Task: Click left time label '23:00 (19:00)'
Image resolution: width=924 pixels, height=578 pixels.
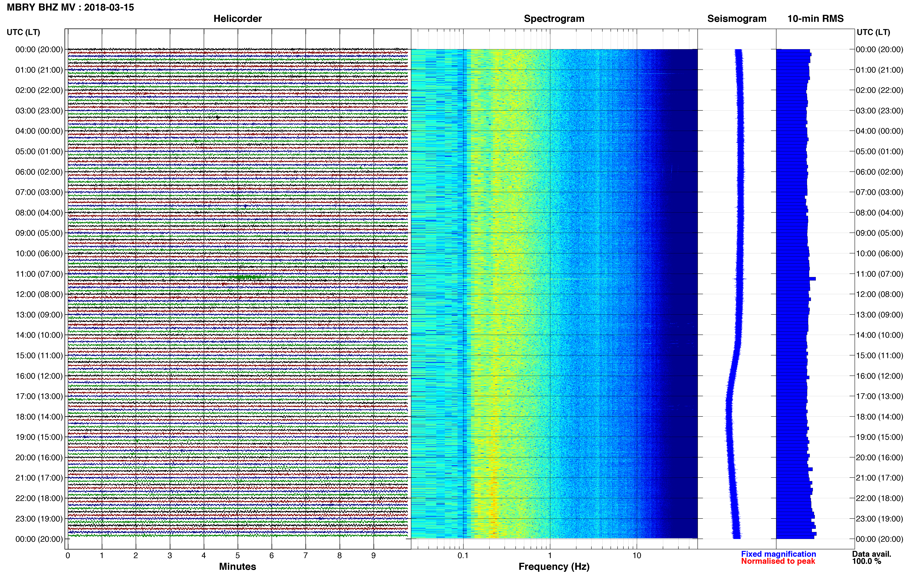Action: click(39, 519)
